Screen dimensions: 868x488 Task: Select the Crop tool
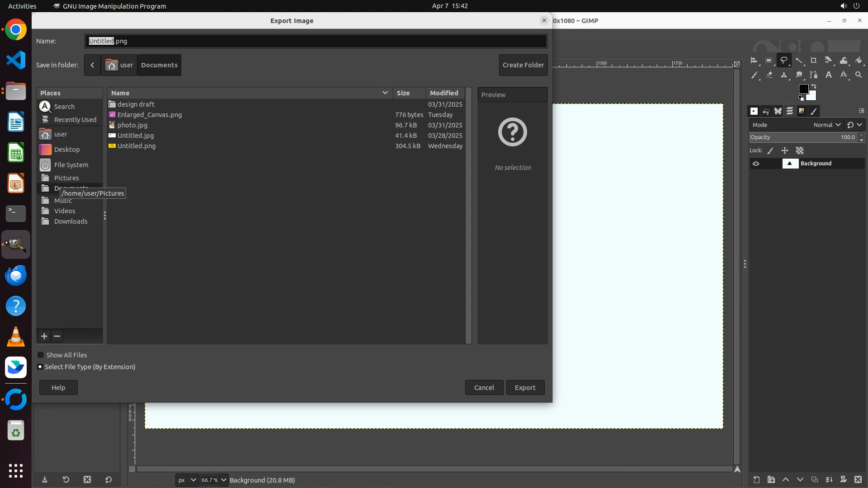814,61
